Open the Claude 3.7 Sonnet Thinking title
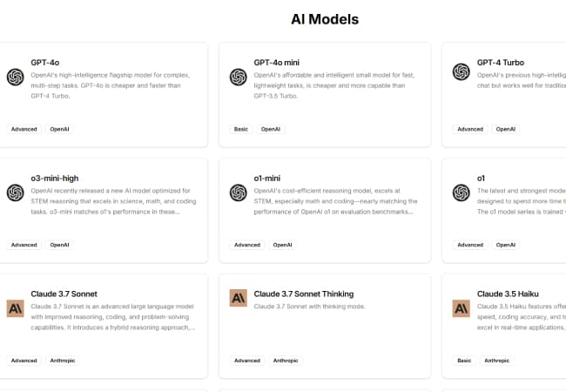566x392 pixels. pos(303,294)
